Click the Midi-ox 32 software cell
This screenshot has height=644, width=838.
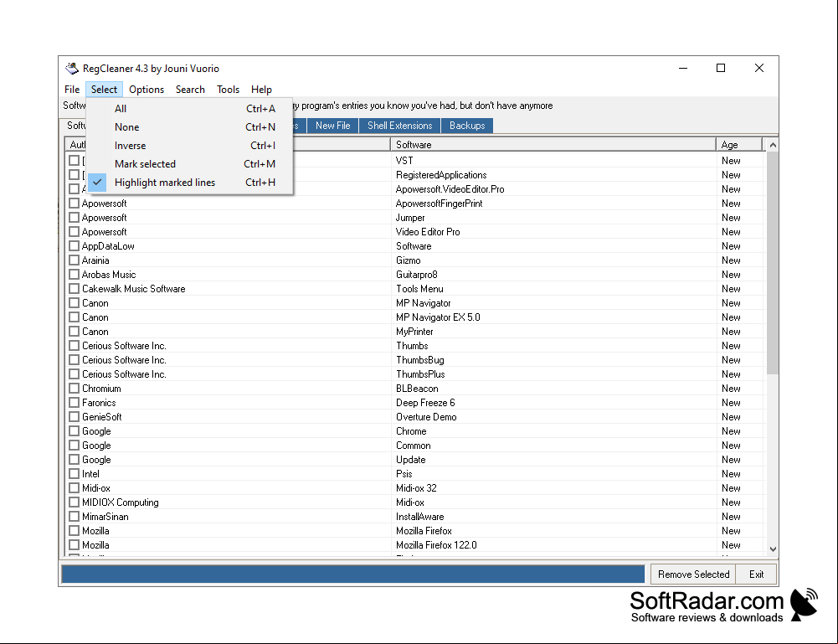(416, 488)
